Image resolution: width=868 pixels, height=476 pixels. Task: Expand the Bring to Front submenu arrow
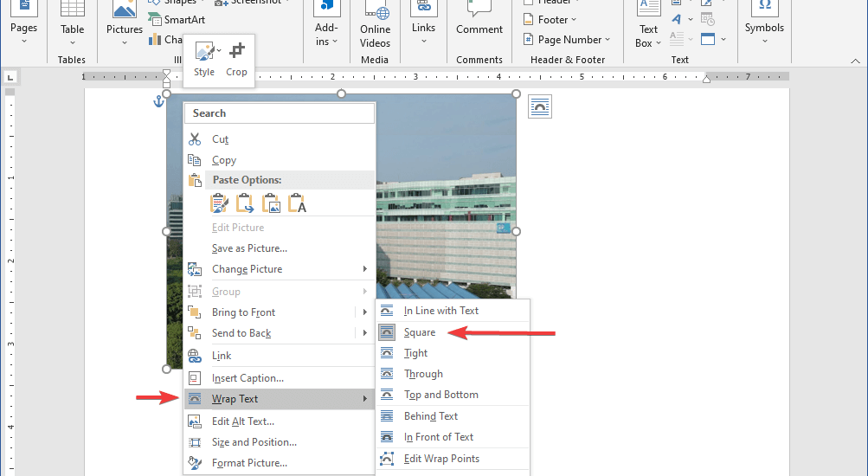(x=365, y=312)
